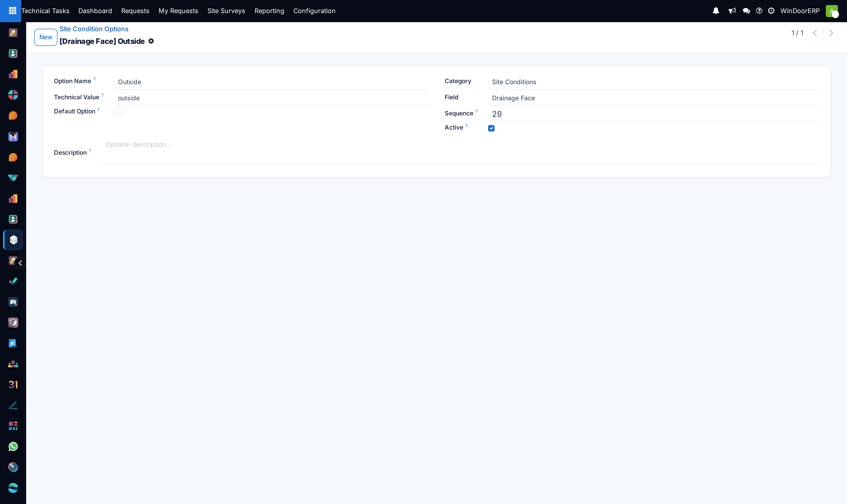Open the Category dropdown field
This screenshot has height=504, width=847.
(x=653, y=82)
